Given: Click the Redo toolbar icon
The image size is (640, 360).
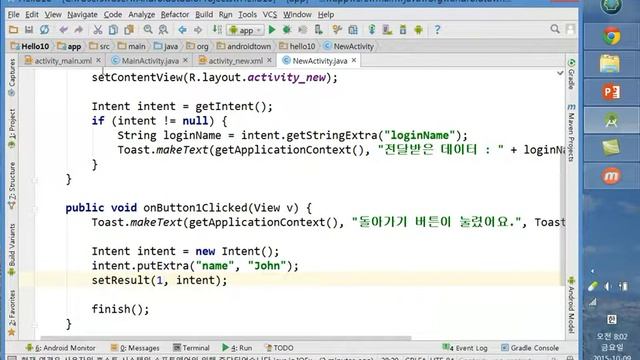Looking at the screenshot, I should [78, 30].
